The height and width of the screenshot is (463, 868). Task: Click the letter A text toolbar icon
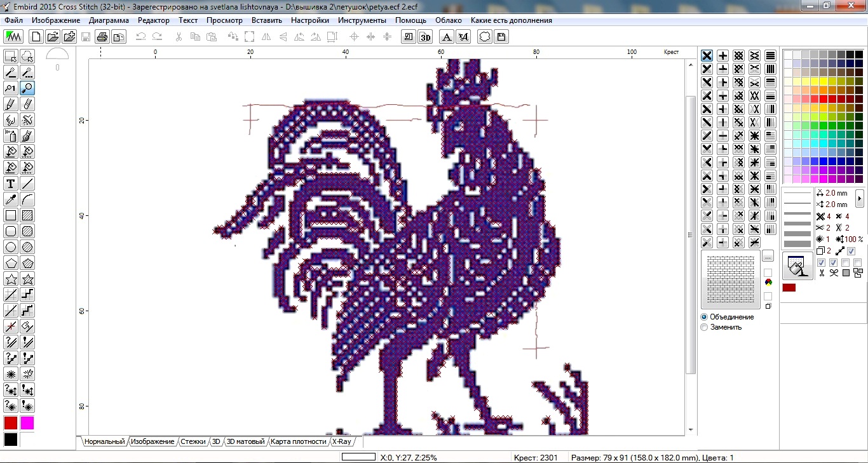[x=446, y=37]
